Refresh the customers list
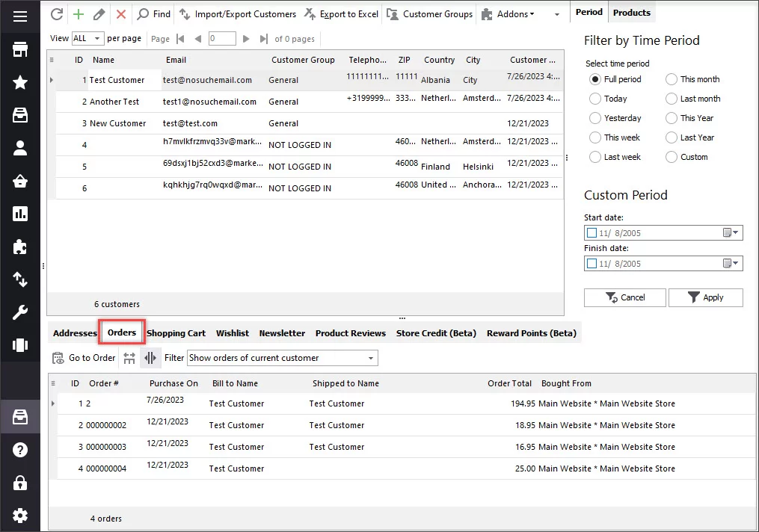 tap(57, 14)
